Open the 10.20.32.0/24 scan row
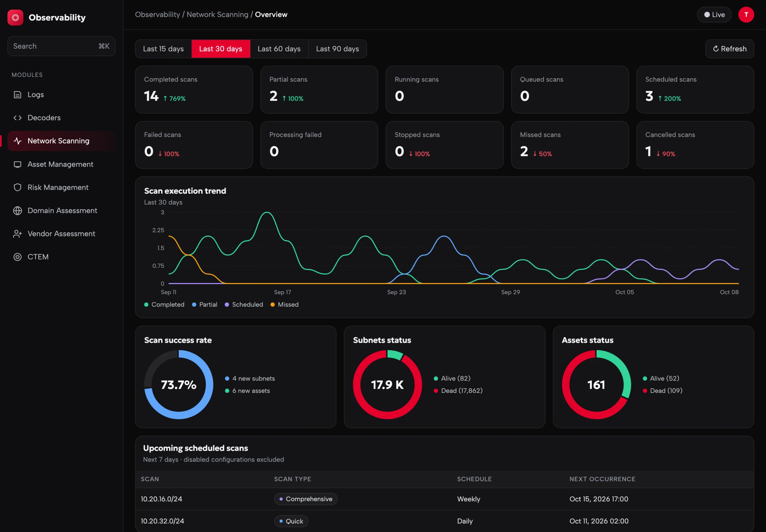This screenshot has width=766, height=532. point(444,521)
